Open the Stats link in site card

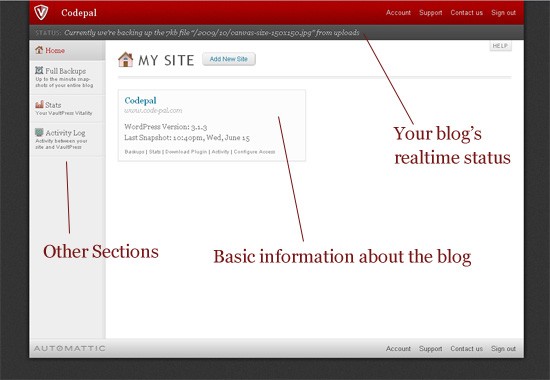click(155, 152)
